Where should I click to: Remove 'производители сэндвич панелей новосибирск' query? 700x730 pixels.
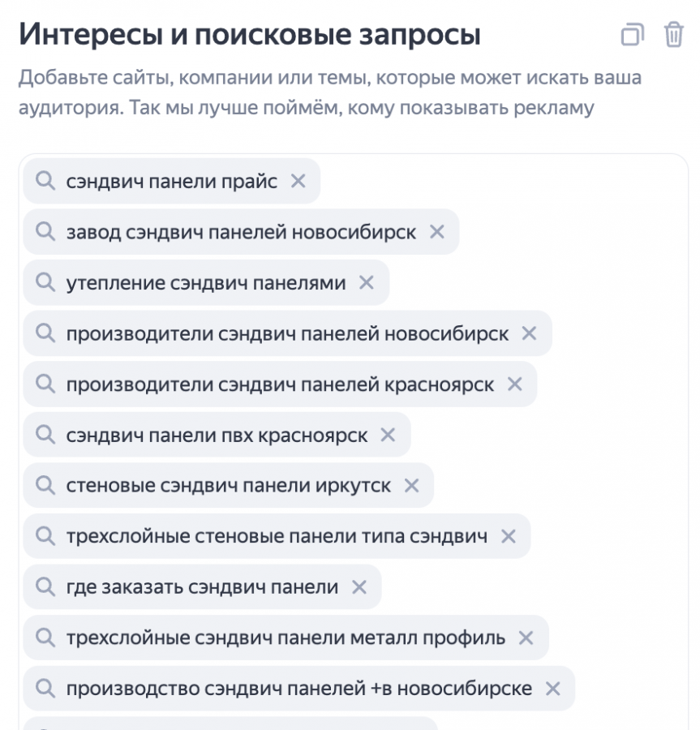530,333
